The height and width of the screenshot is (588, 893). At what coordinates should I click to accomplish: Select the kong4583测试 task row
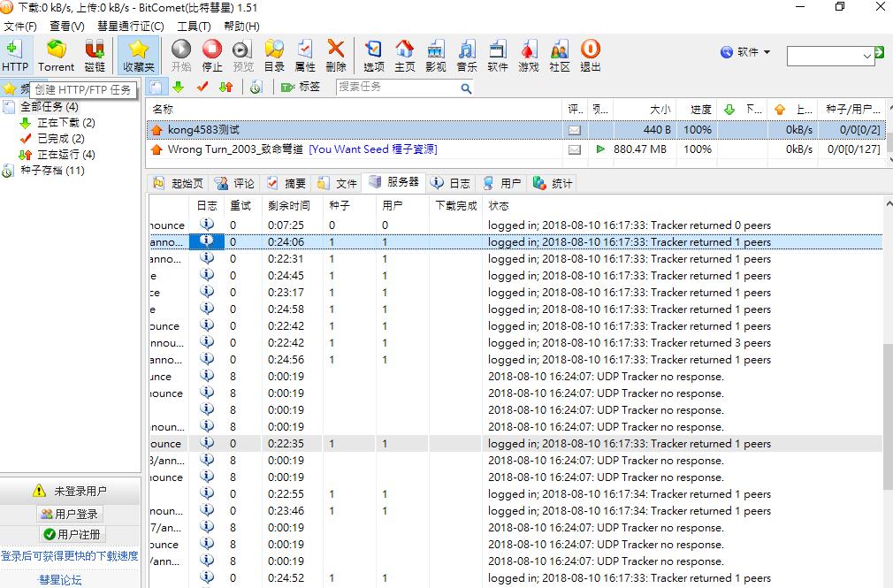click(516, 130)
